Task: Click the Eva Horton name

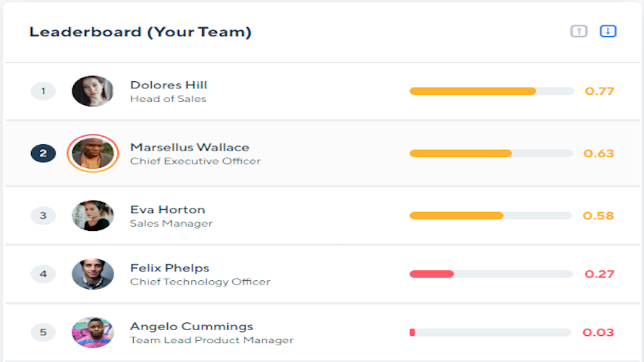Action: [x=168, y=209]
